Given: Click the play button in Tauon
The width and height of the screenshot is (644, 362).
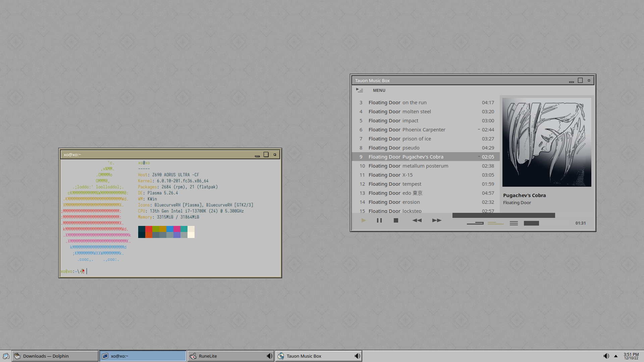Looking at the screenshot, I should click(364, 221).
